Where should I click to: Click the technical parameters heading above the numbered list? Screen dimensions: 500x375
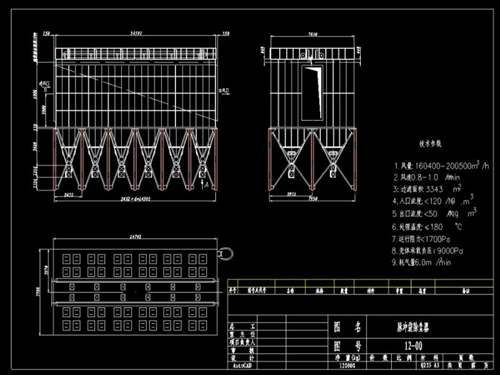click(430, 144)
